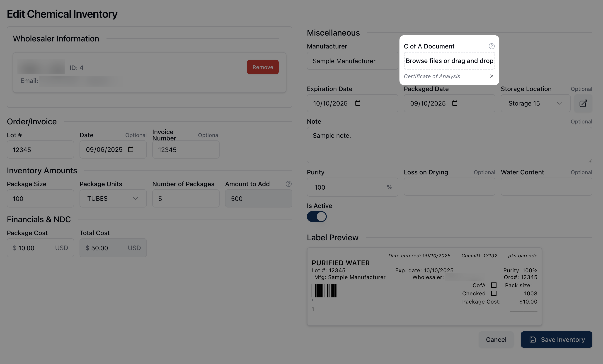Image resolution: width=603 pixels, height=364 pixels.
Task: Click into the Lot # input field
Action: [x=40, y=149]
